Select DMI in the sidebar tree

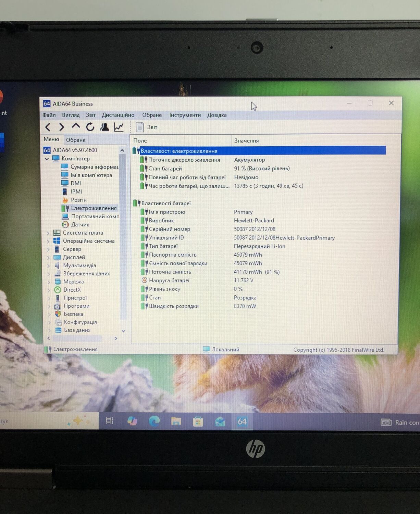point(76,183)
